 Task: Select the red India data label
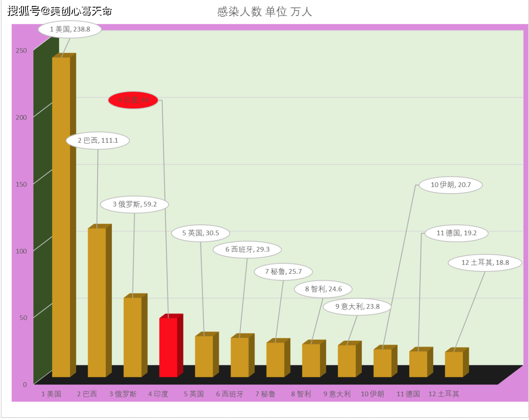tap(133, 100)
